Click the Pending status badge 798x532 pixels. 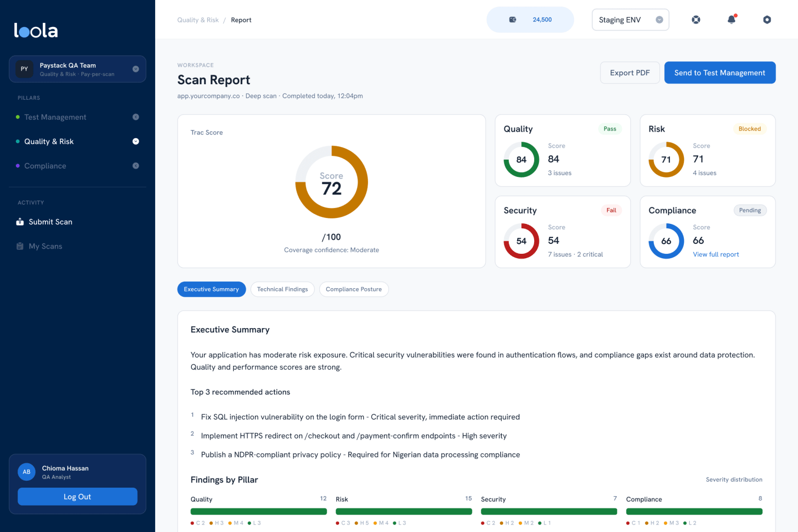click(x=750, y=210)
